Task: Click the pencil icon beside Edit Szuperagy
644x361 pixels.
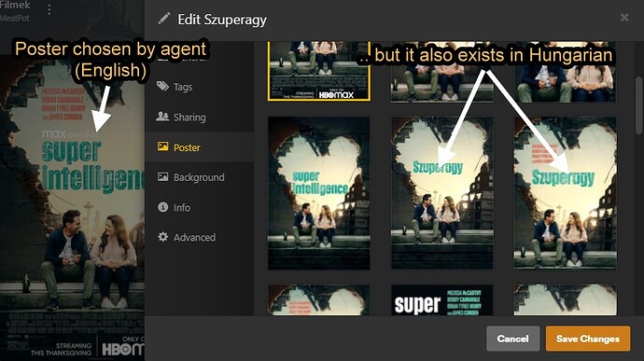Action: point(164,19)
